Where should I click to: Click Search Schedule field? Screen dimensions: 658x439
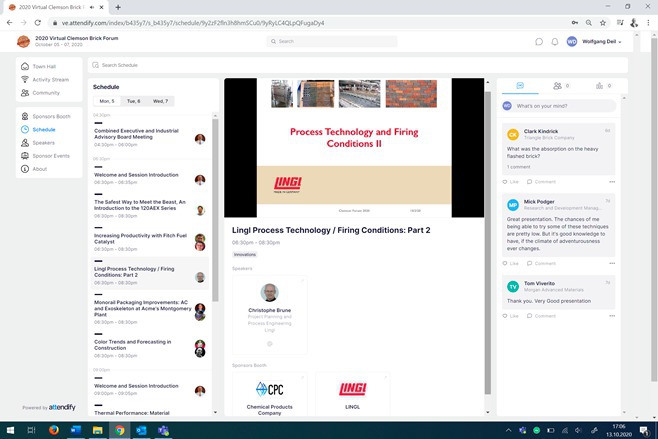(x=358, y=65)
